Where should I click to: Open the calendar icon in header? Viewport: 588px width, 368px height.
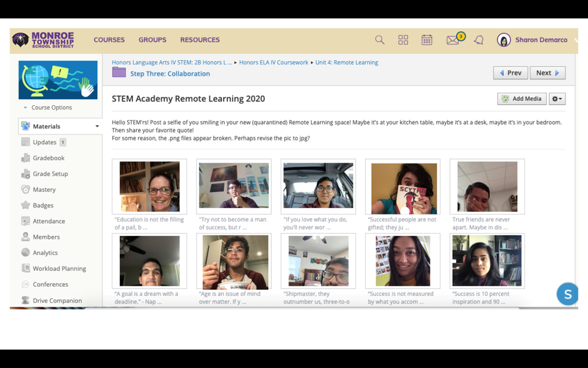coord(427,40)
